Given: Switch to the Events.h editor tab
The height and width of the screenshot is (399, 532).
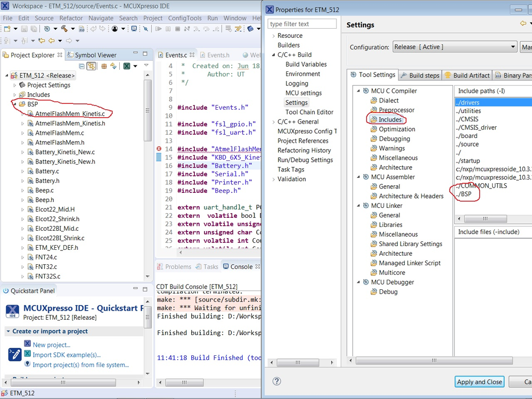Looking at the screenshot, I should pos(215,55).
